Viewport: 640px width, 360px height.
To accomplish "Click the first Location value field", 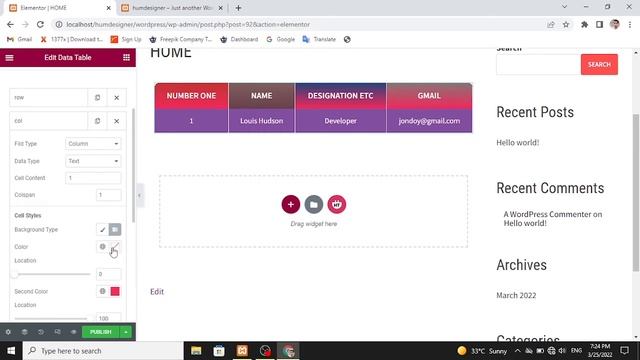I will (x=109, y=274).
